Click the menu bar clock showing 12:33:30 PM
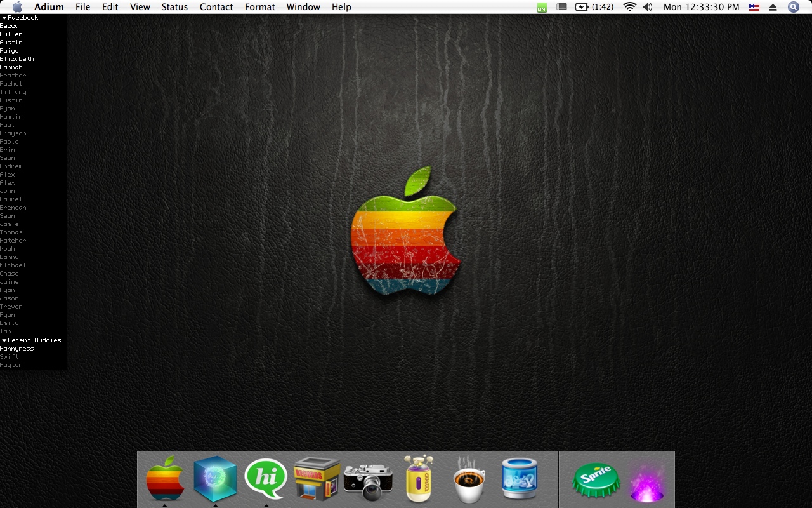The height and width of the screenshot is (508, 812). (701, 7)
